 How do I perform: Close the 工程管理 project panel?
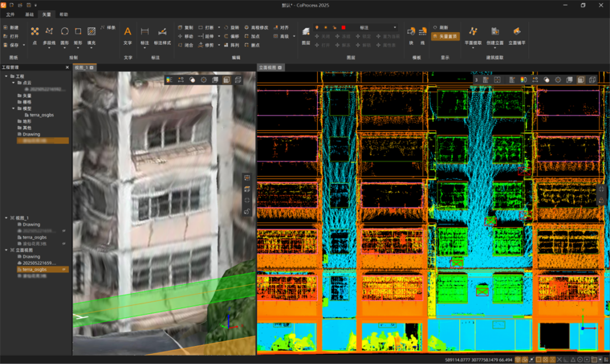point(67,67)
